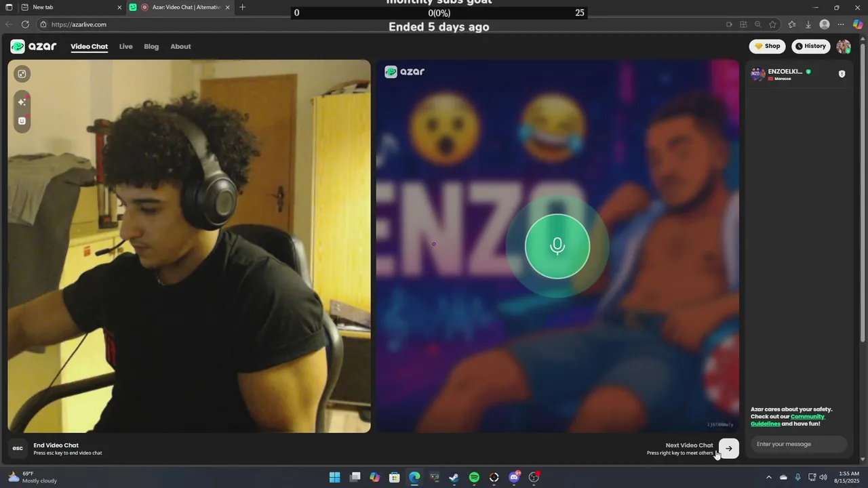Screen dimensions: 868x488
Task: Open chat History
Action: (811, 46)
